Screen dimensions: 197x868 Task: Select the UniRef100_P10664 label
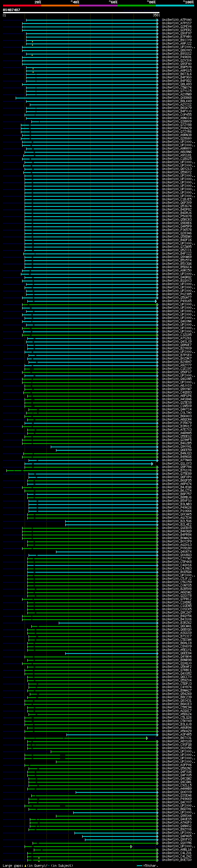click(176, 511)
